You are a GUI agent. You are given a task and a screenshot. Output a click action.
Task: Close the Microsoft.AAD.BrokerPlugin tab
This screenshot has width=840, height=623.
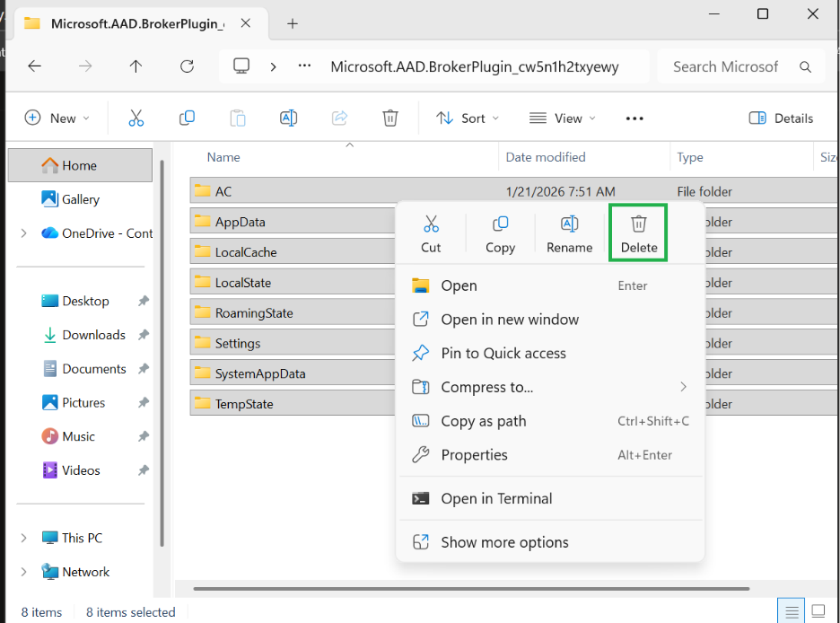pyautogui.click(x=245, y=23)
